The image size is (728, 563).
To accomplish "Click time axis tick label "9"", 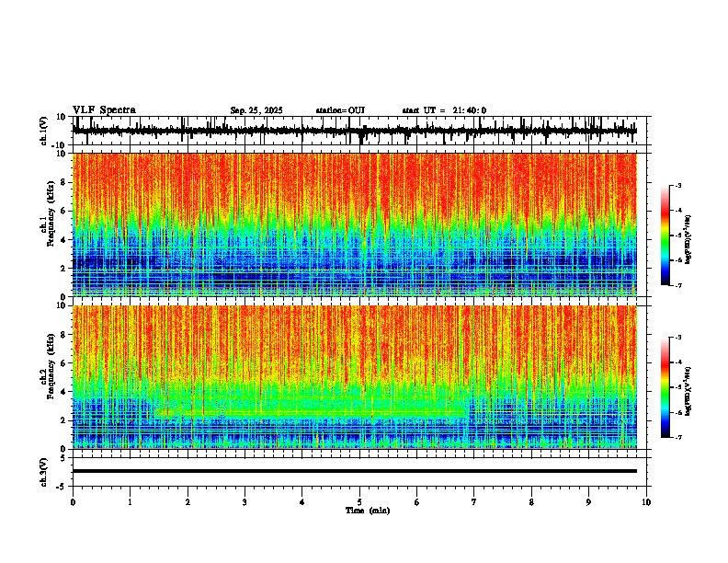I will pyautogui.click(x=588, y=502).
